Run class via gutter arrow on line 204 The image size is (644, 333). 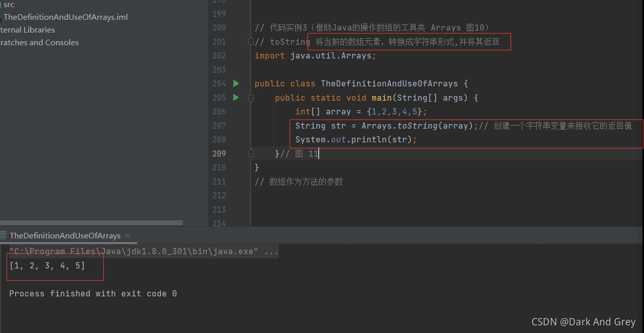(x=236, y=83)
